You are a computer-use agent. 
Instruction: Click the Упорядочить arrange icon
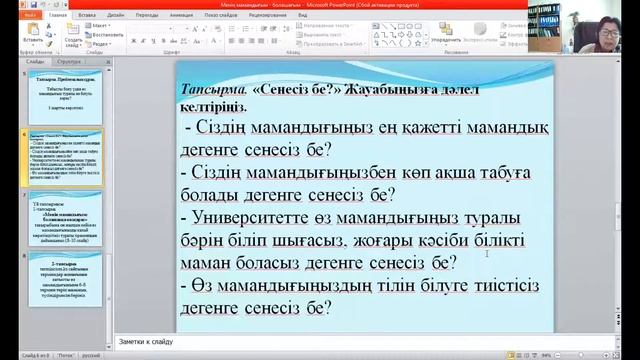(x=446, y=29)
